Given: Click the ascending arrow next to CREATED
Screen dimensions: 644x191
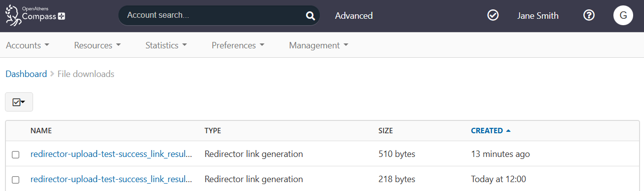Looking at the screenshot, I should (508, 131).
